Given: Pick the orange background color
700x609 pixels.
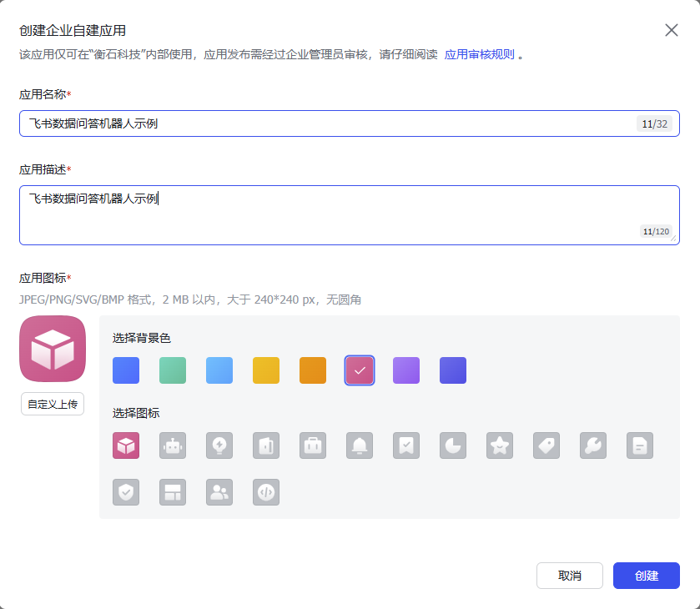Looking at the screenshot, I should (313, 370).
